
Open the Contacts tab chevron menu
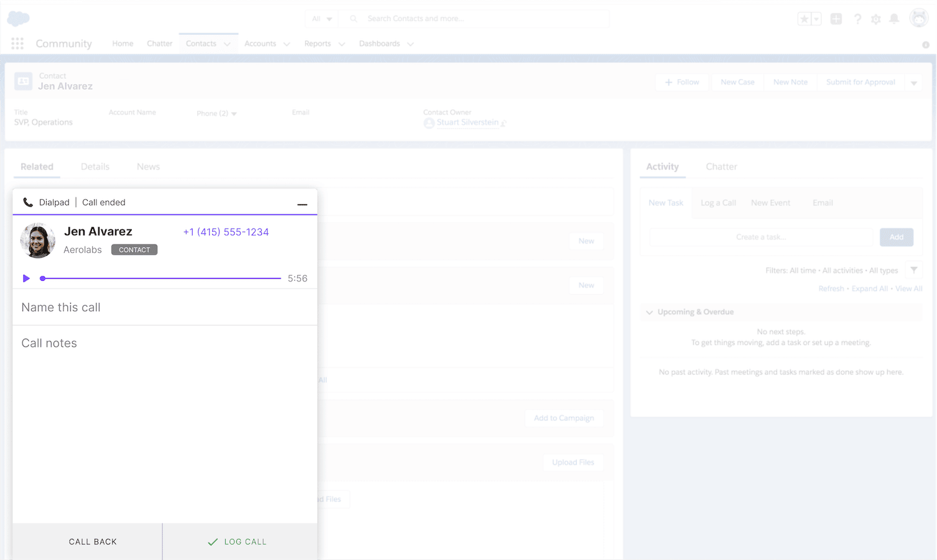coord(226,44)
